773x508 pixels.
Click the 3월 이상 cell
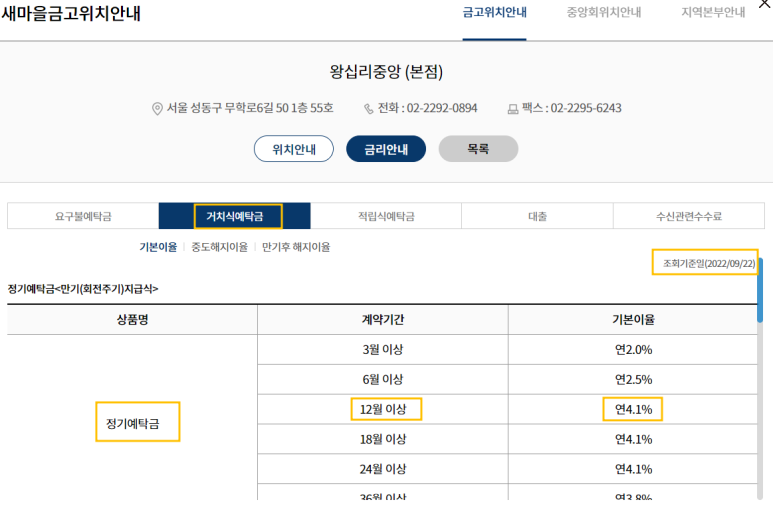pyautogui.click(x=383, y=350)
